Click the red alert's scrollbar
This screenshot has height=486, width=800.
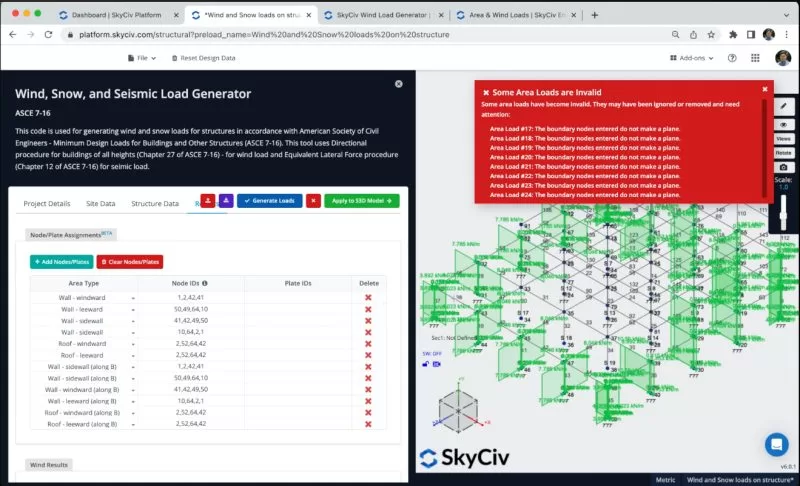764,148
